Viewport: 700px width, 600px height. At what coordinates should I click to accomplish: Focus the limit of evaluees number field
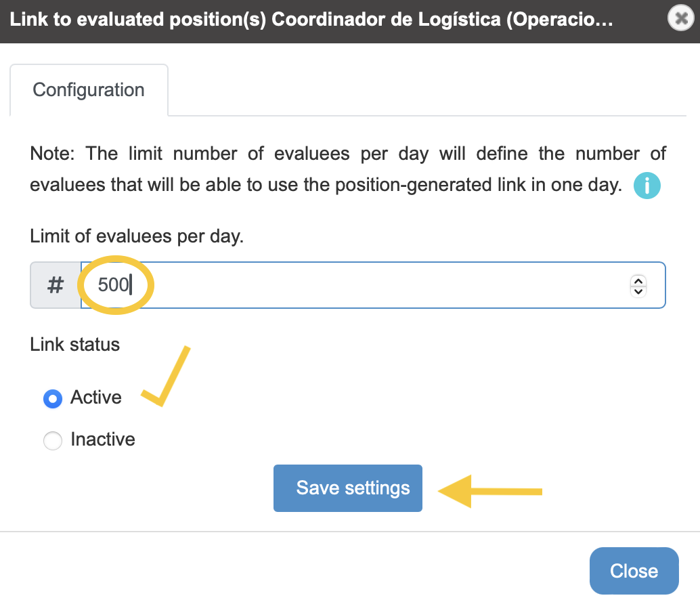click(373, 285)
